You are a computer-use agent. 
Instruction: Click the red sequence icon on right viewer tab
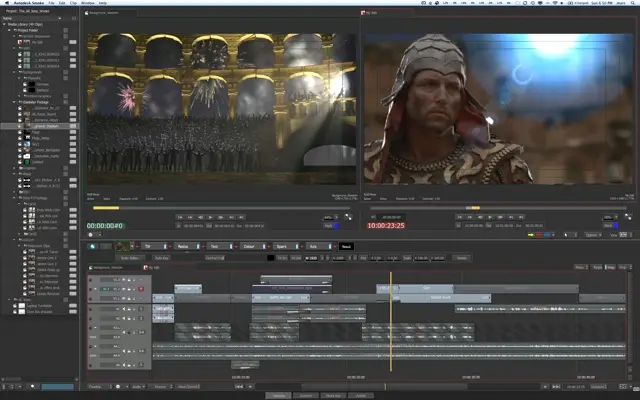click(x=363, y=13)
